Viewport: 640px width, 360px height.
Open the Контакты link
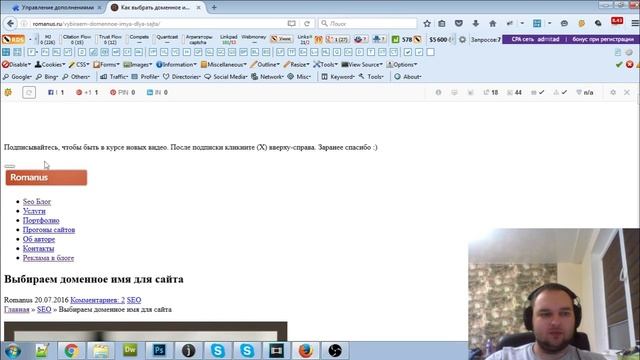point(38,249)
